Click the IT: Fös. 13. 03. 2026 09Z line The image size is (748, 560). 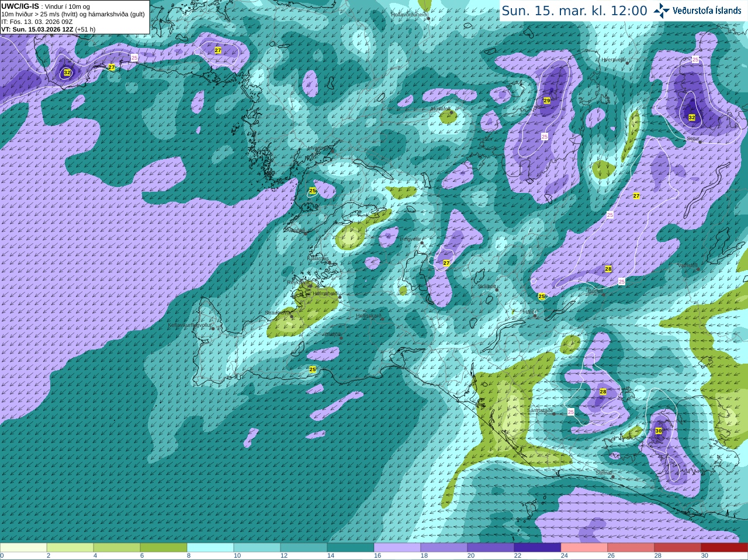pos(37,22)
